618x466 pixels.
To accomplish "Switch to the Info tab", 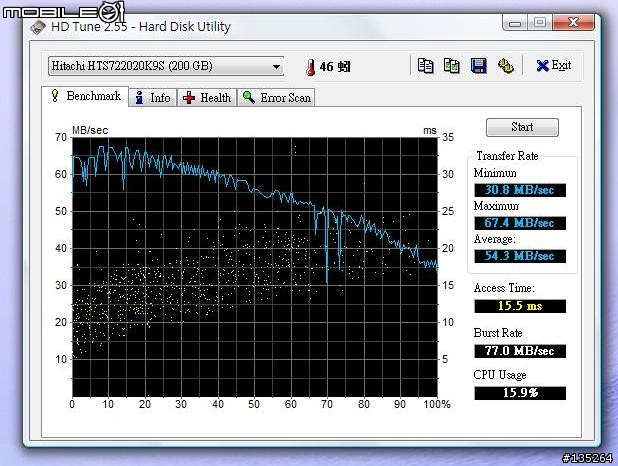I will point(153,97).
